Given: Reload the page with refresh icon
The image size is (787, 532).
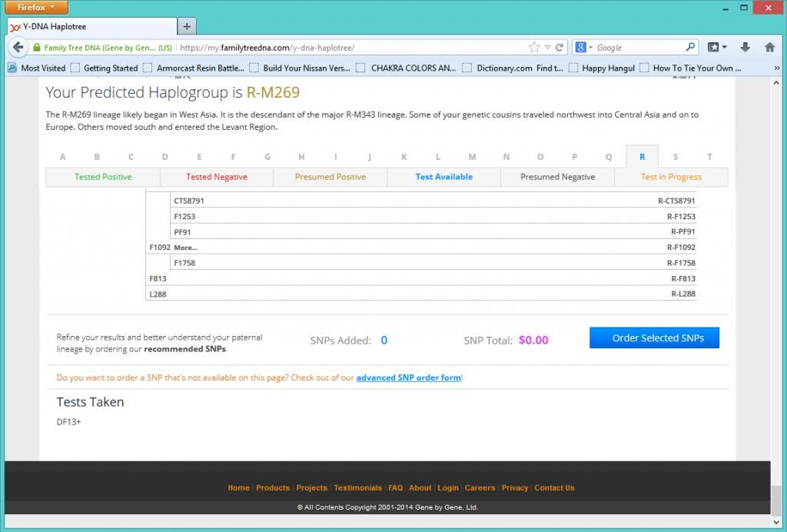Looking at the screenshot, I should click(x=560, y=48).
